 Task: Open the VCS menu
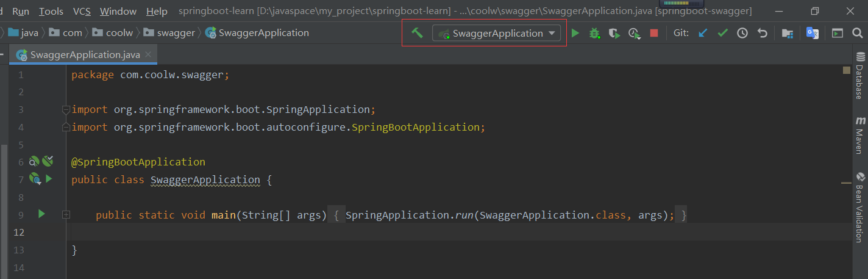tap(82, 11)
